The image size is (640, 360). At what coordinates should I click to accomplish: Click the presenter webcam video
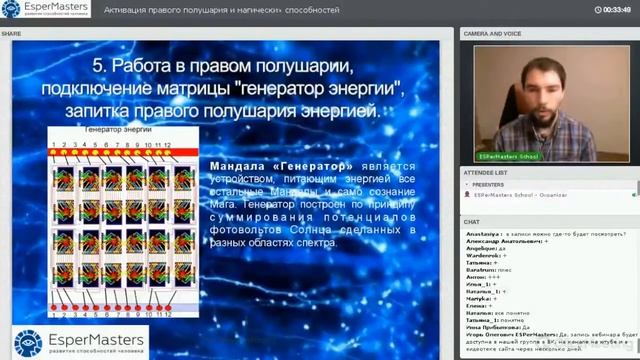click(x=551, y=103)
